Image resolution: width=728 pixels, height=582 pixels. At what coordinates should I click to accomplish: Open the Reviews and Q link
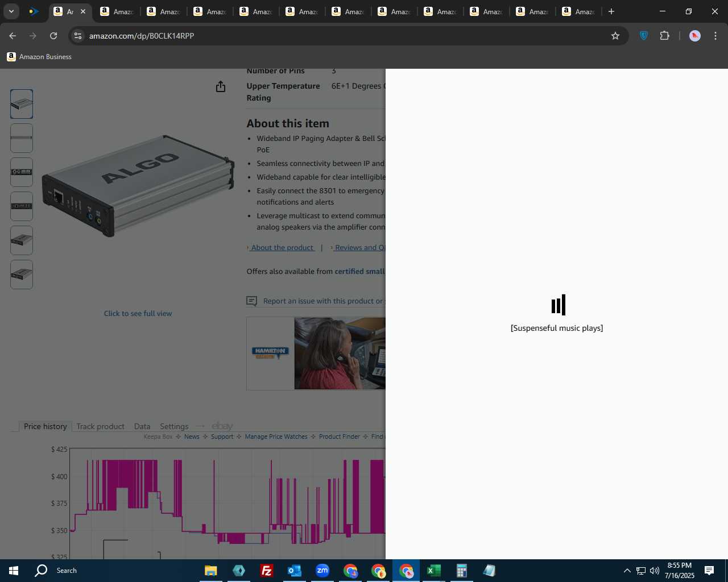point(360,247)
